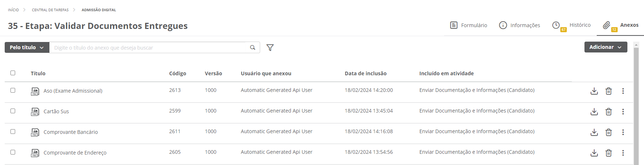The width and height of the screenshot is (644, 165).
Task: Go to Início breadcrumb link
Action: (x=13, y=10)
